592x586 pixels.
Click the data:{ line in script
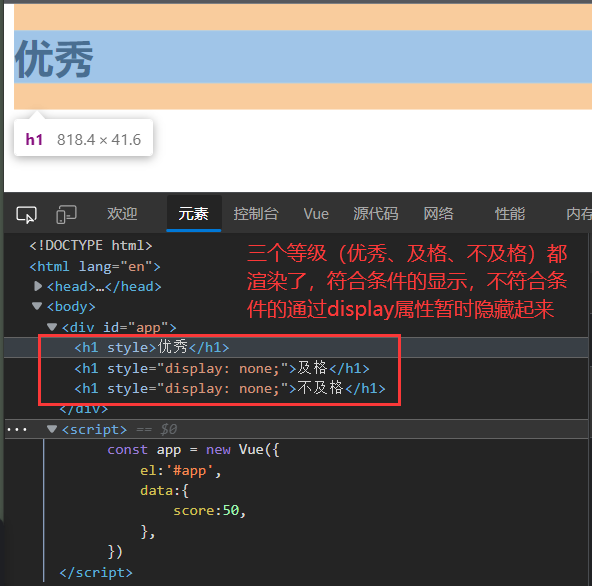click(x=164, y=490)
